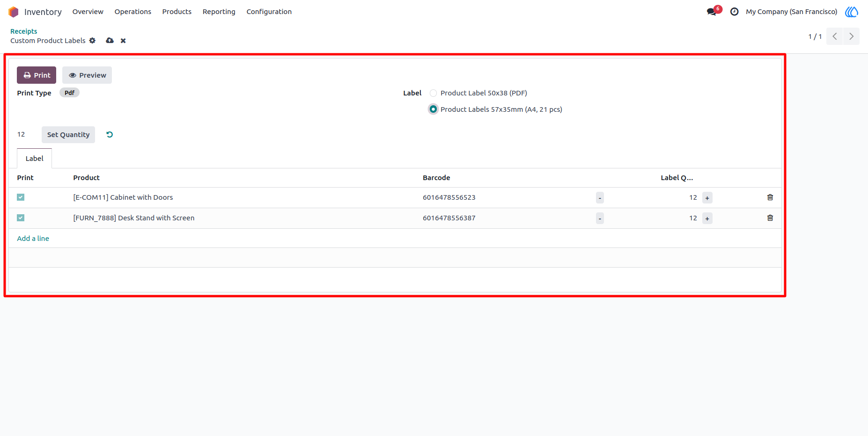Go back to Receipts breadcrumb
Screen dimensions: 868x436
click(24, 31)
